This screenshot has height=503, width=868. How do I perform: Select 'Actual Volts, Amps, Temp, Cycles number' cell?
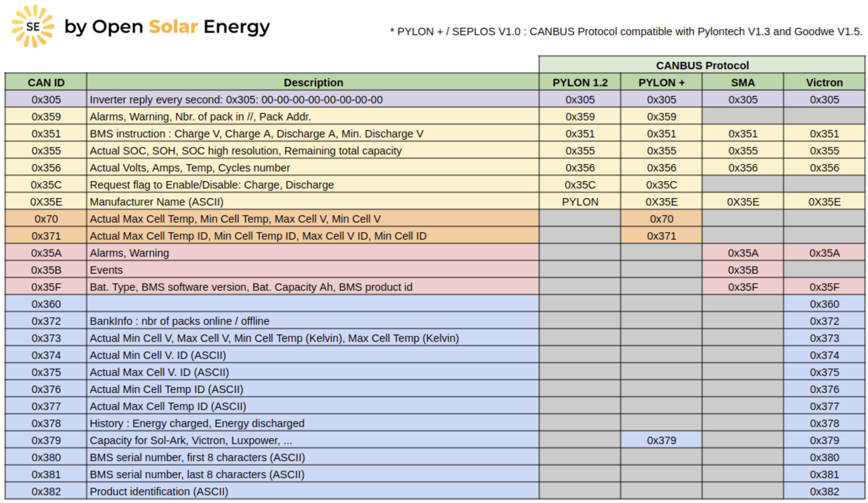coord(313,167)
